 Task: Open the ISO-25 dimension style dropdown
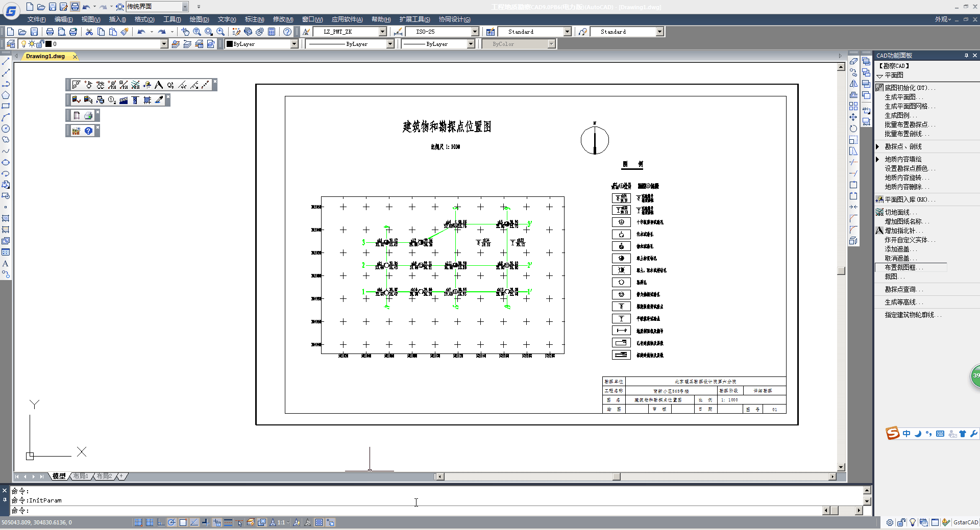[x=475, y=32]
